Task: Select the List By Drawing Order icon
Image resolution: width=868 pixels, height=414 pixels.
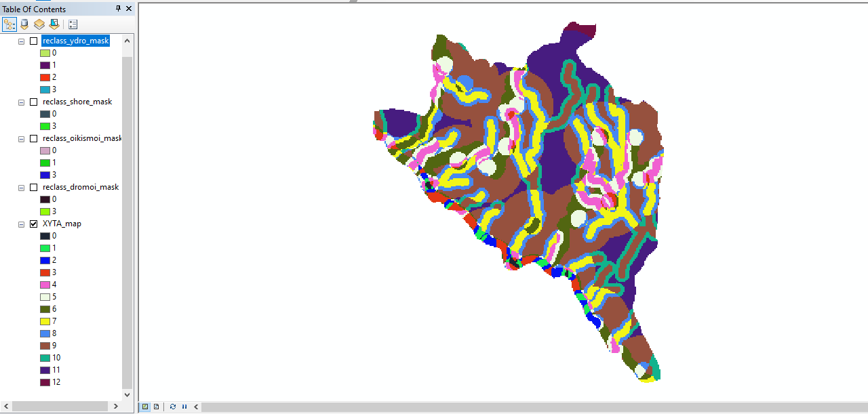Action: coord(9,24)
